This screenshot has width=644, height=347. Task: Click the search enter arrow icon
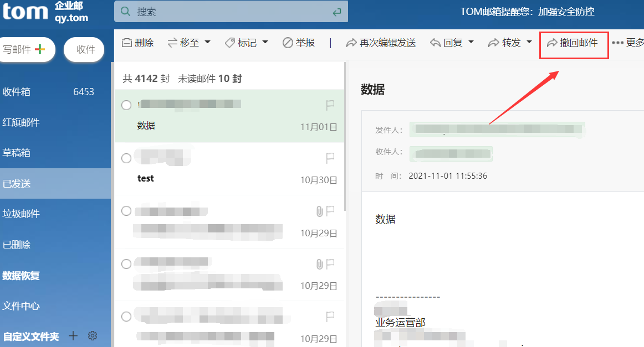337,12
